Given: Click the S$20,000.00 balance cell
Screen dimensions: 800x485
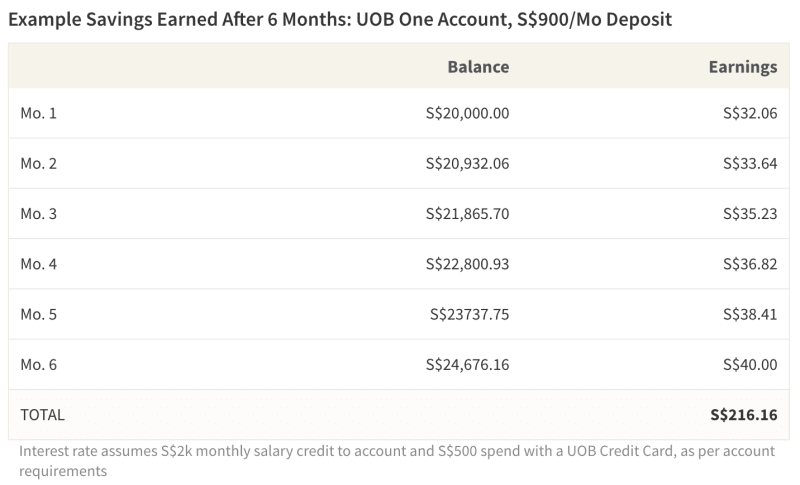Looking at the screenshot, I should click(x=467, y=113).
